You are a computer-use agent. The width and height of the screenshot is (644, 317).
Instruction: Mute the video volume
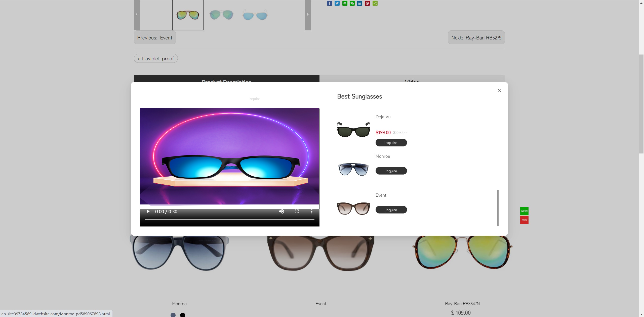click(281, 212)
